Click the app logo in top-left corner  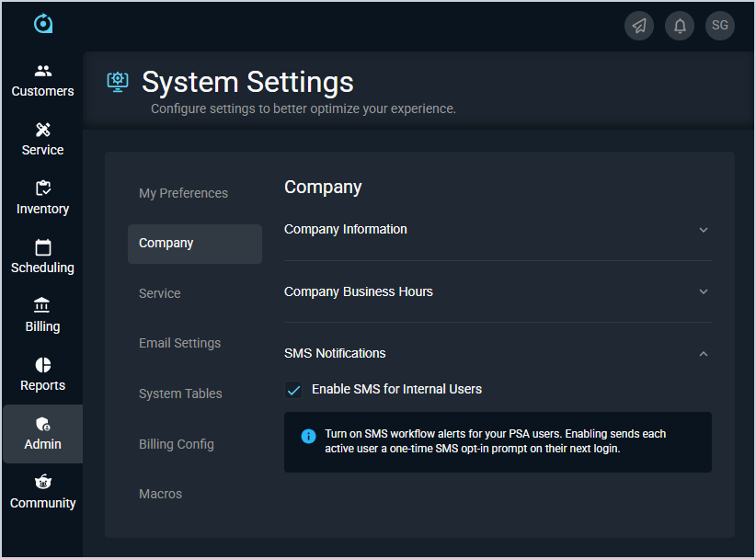coord(42,24)
